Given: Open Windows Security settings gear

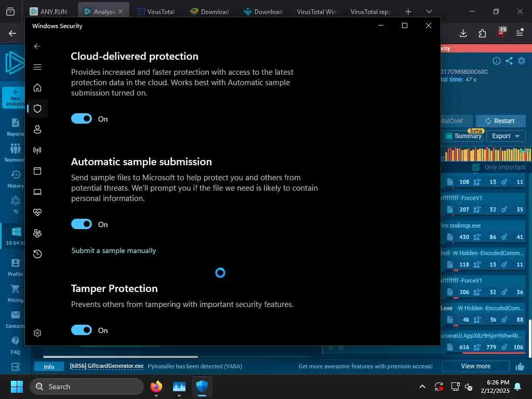Looking at the screenshot, I should click(x=37, y=333).
